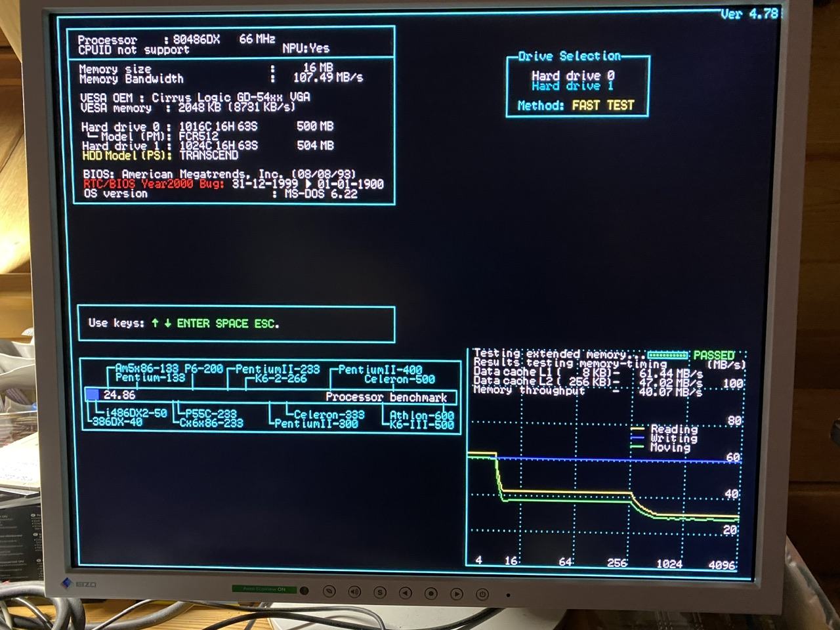Click the Use keys ENTER SPACE ESC hint

pos(184,323)
